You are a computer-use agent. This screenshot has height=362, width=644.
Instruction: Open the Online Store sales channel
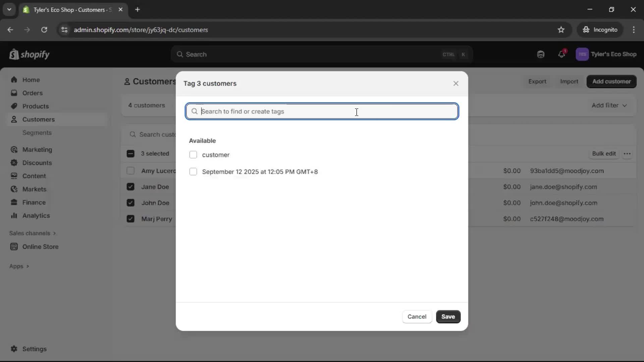tap(40, 247)
